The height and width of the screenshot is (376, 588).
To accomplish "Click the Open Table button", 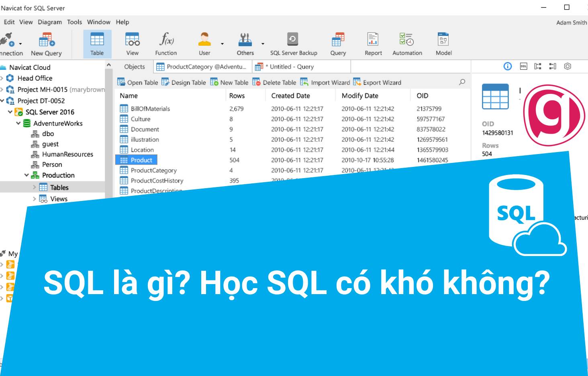I will (x=137, y=82).
